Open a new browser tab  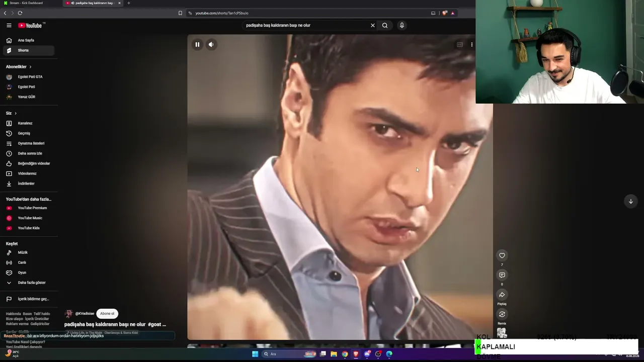[x=129, y=3]
